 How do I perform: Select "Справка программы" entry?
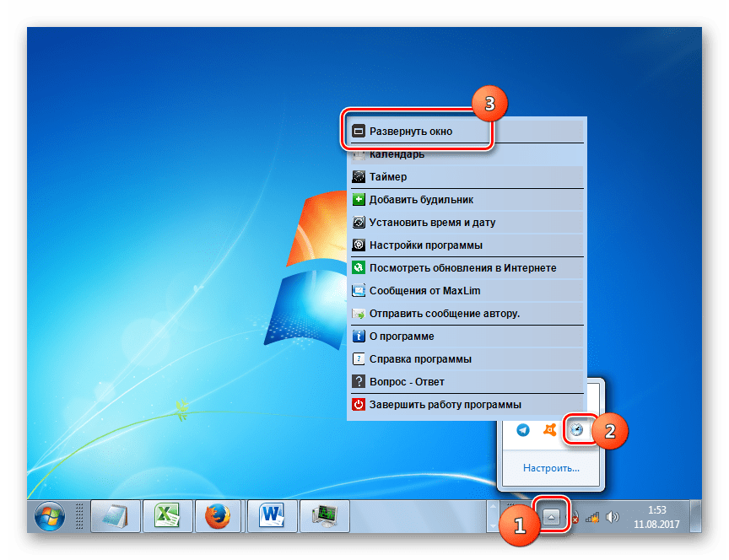467,359
